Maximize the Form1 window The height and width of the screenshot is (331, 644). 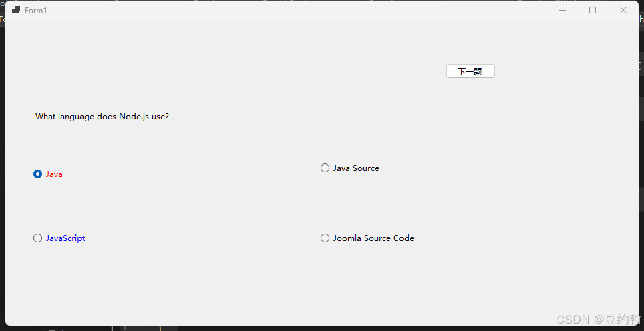point(593,10)
